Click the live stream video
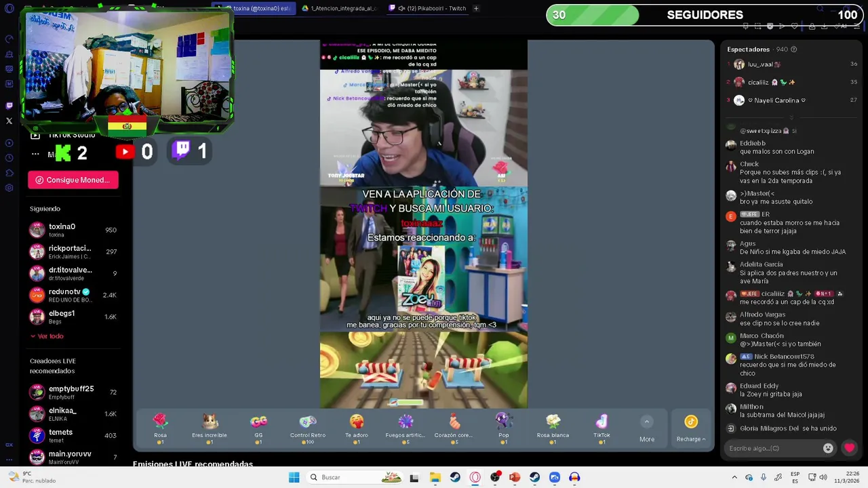The image size is (868, 488). (424, 224)
